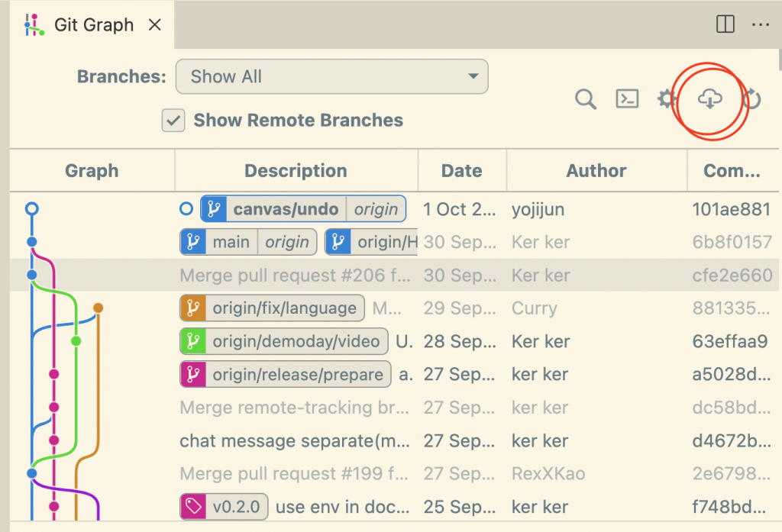Close the Git Graph tab
Screen dimensions: 782x532
pos(154,24)
